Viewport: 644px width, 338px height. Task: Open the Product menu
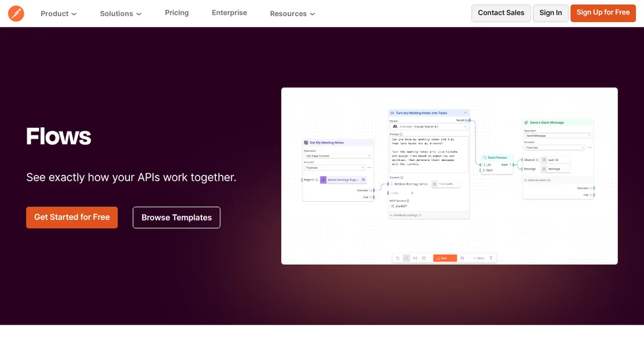[x=58, y=13]
